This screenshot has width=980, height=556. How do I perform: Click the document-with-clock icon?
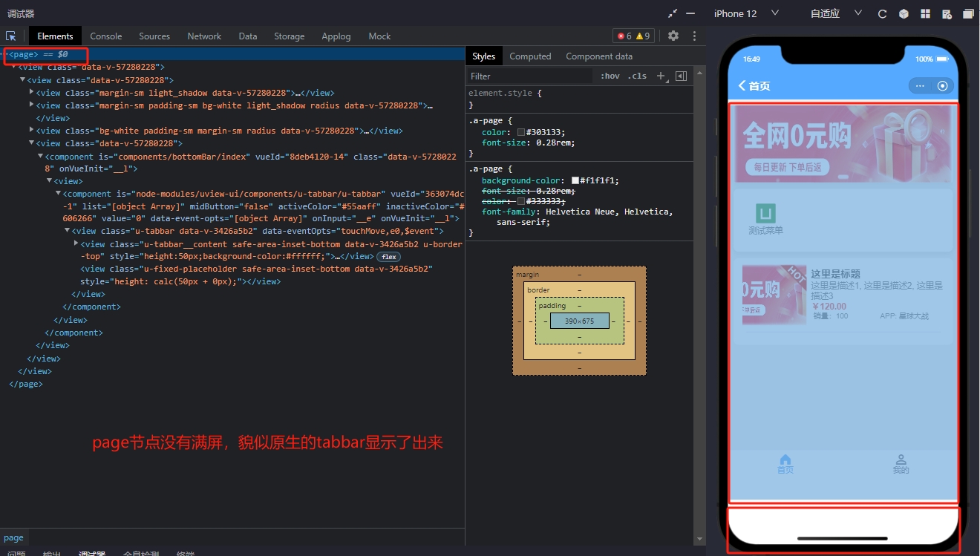947,13
